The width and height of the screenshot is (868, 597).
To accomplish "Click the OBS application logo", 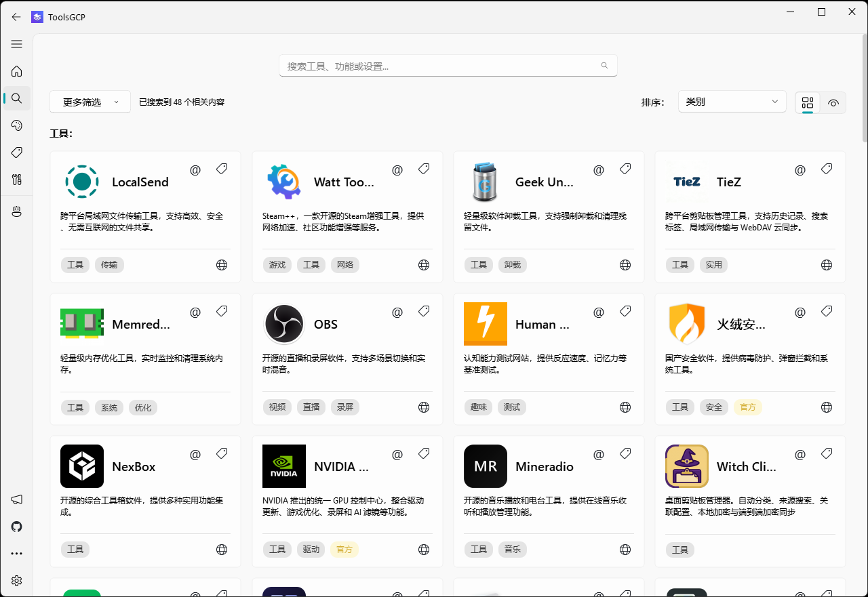I will coord(284,324).
